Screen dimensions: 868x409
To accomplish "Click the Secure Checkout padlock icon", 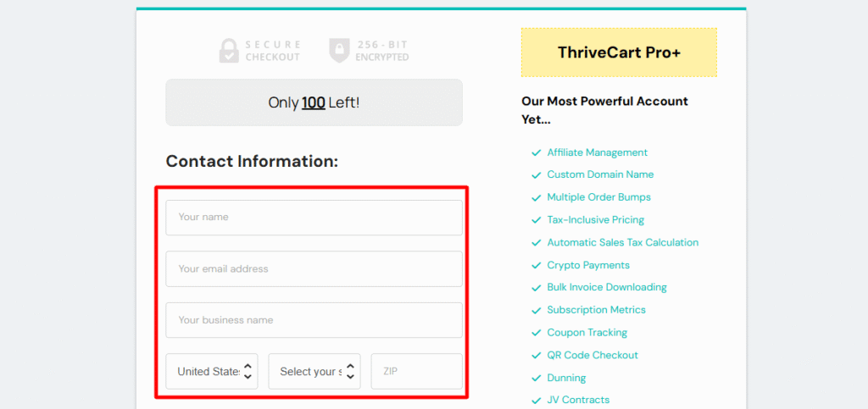I will click(229, 50).
